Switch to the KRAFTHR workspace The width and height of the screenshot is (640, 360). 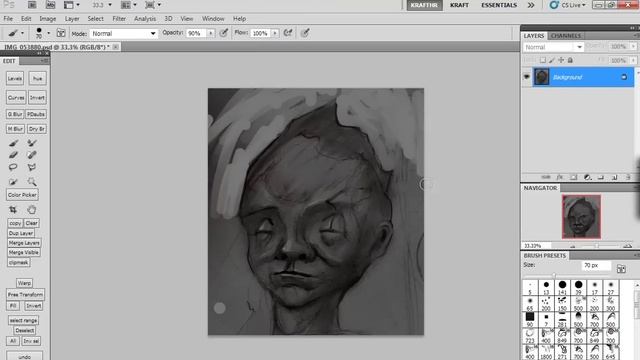pos(424,5)
